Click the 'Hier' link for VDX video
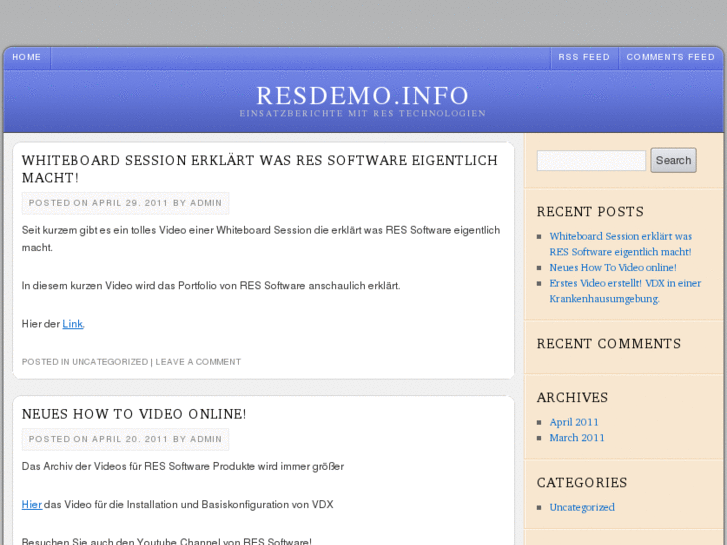Viewport: 727px width, 545px height. 32,504
